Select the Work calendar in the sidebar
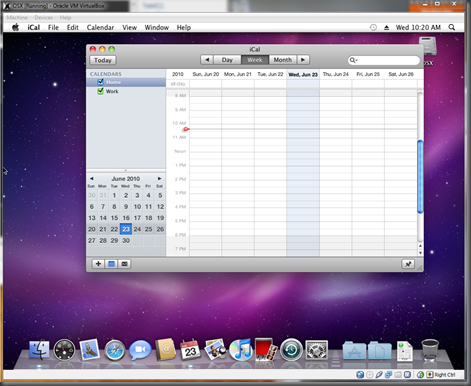The width and height of the screenshot is (471, 386). [126, 91]
